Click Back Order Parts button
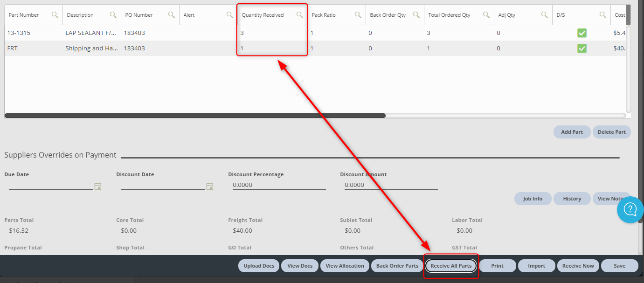Screen dimensions: 644x283 coord(397,266)
